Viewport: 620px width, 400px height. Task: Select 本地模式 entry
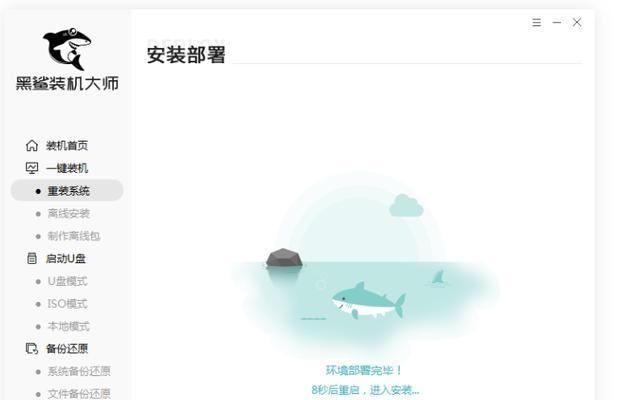point(68,326)
